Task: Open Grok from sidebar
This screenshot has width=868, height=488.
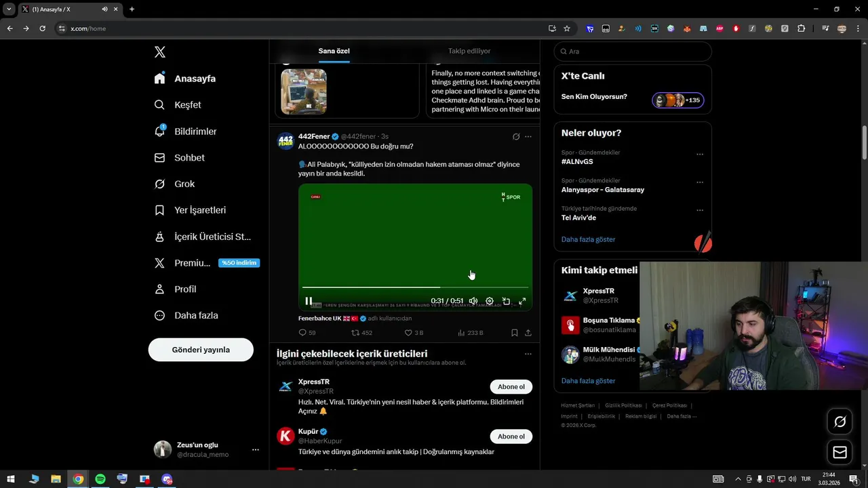Action: (174, 184)
